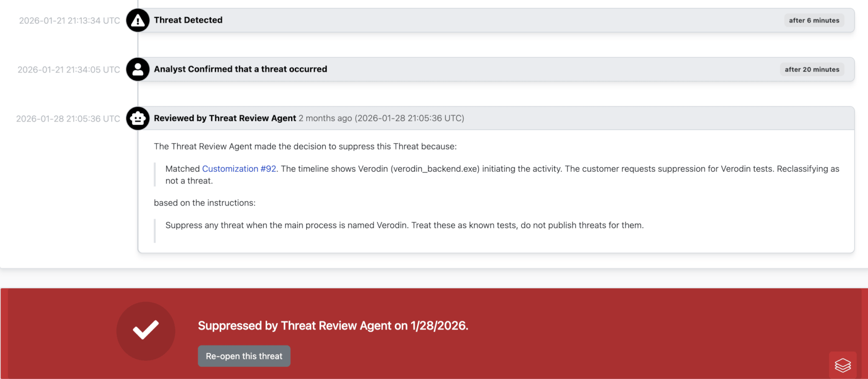Open the stacked-layers widget in the bottom corner

pyautogui.click(x=843, y=365)
